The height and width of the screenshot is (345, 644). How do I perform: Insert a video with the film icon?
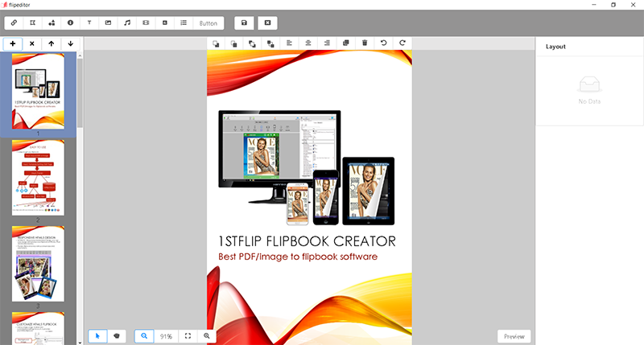point(146,23)
